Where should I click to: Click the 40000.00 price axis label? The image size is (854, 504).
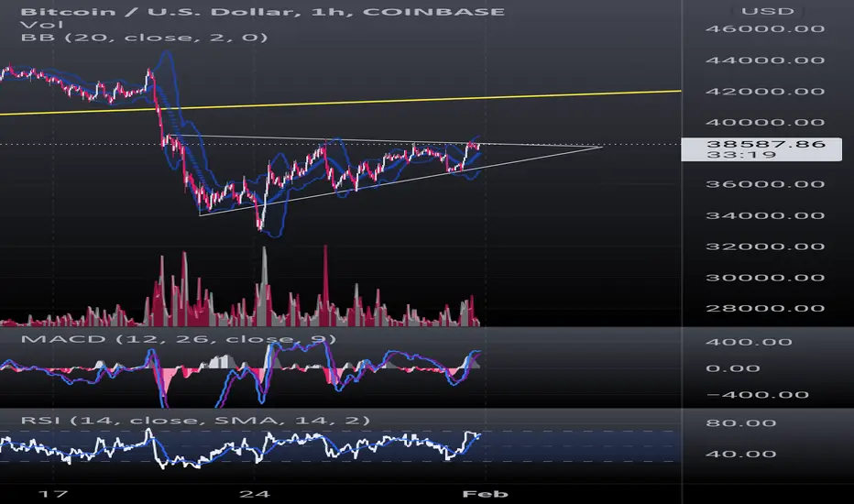point(765,122)
